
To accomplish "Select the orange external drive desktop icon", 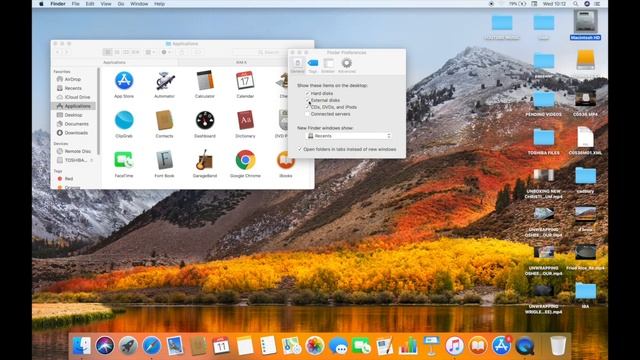I will coord(585,60).
